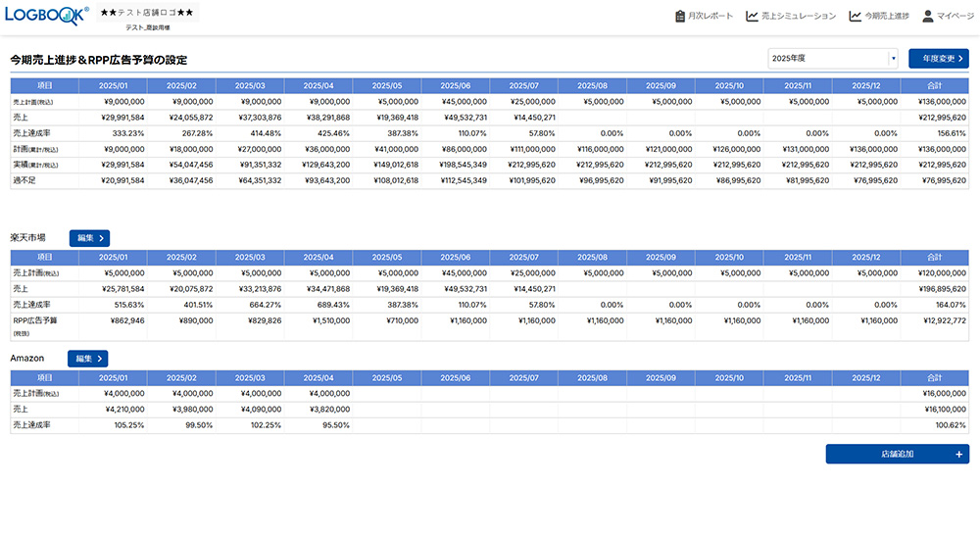
Task: Open the 月次レポート clipboard icon
Action: point(681,16)
